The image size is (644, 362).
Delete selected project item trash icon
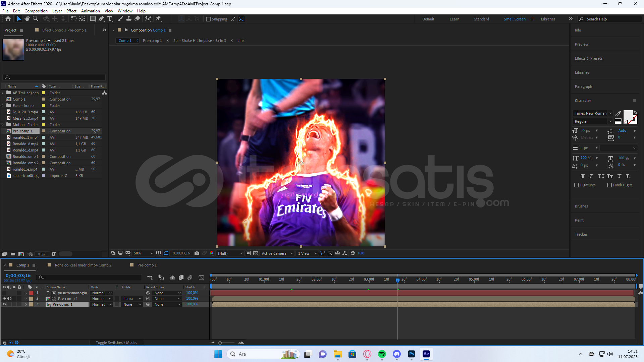pyautogui.click(x=54, y=254)
